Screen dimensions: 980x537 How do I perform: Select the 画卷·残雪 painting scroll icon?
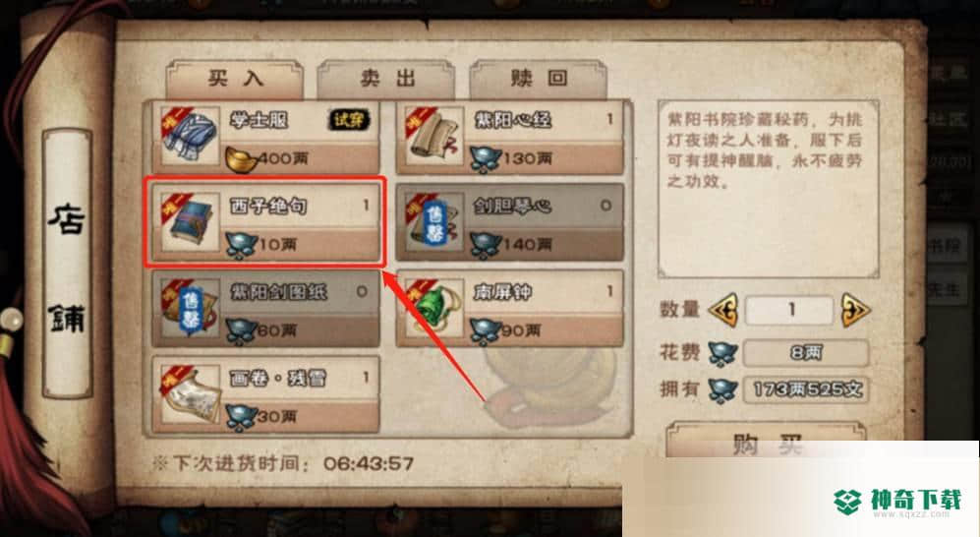[x=189, y=395]
